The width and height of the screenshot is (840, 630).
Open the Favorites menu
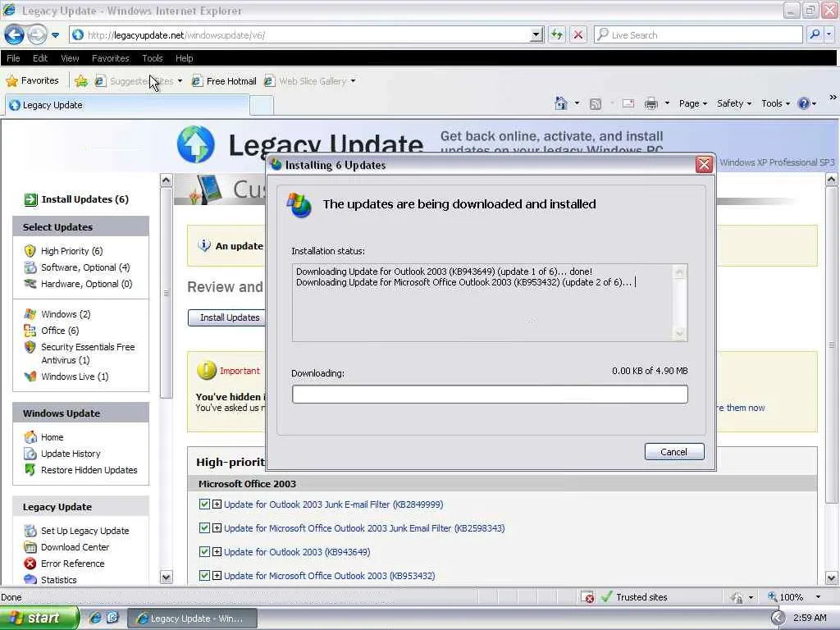pos(111,58)
